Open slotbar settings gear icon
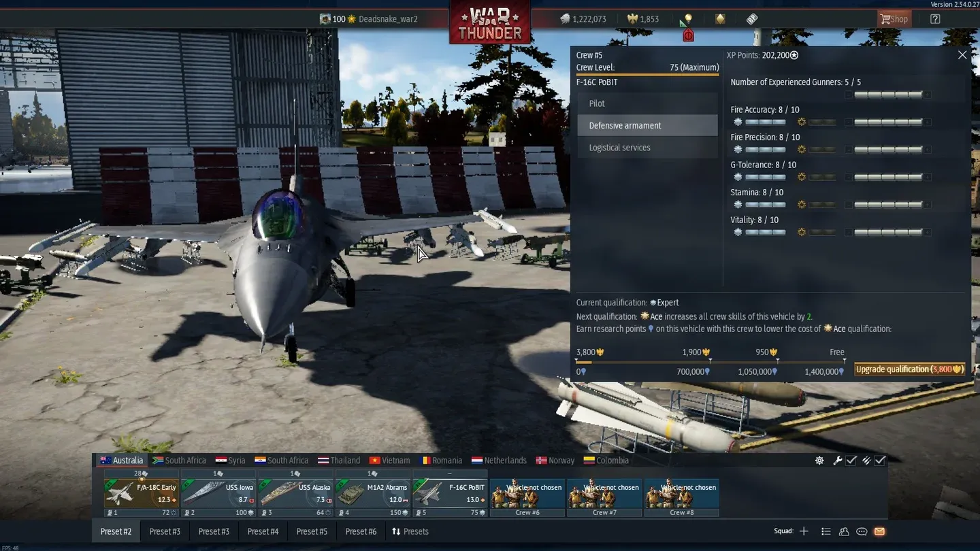The width and height of the screenshot is (980, 551). pos(819,461)
